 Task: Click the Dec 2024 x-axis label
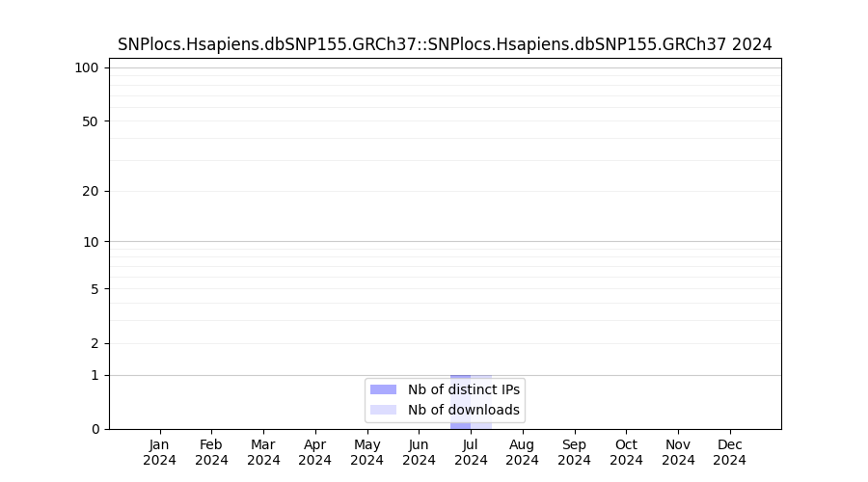coord(729,452)
